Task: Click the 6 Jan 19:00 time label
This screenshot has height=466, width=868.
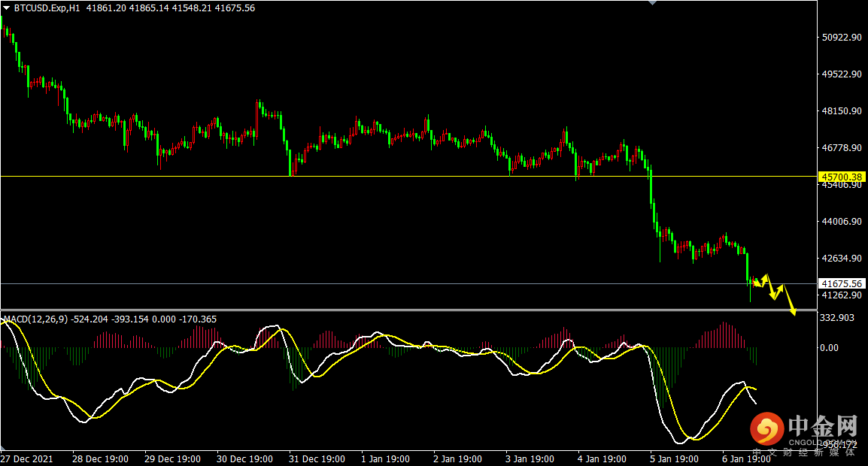Action: 745,458
